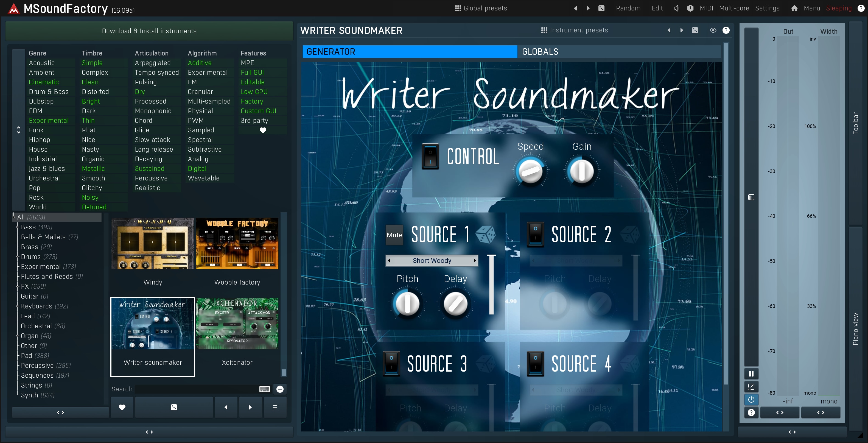Click the Sleeping status label
The width and height of the screenshot is (868, 443).
tap(839, 8)
